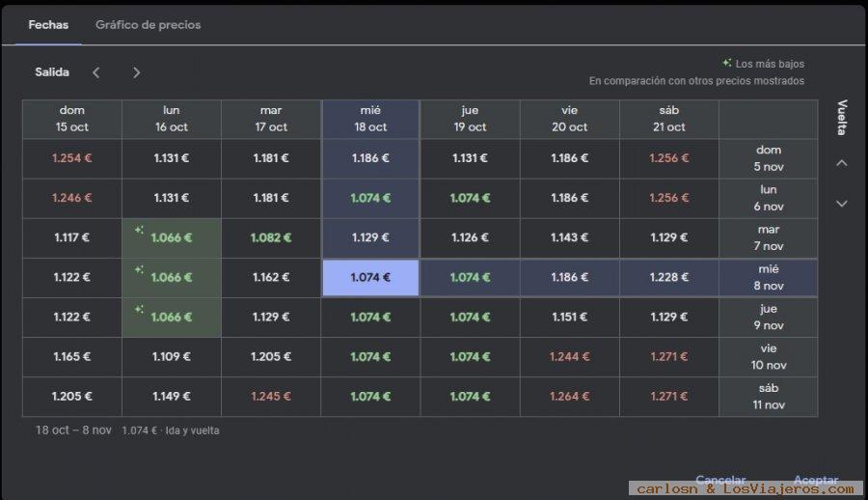Switch to Gráfico de precios tab
This screenshot has width=868, height=500.
(148, 25)
